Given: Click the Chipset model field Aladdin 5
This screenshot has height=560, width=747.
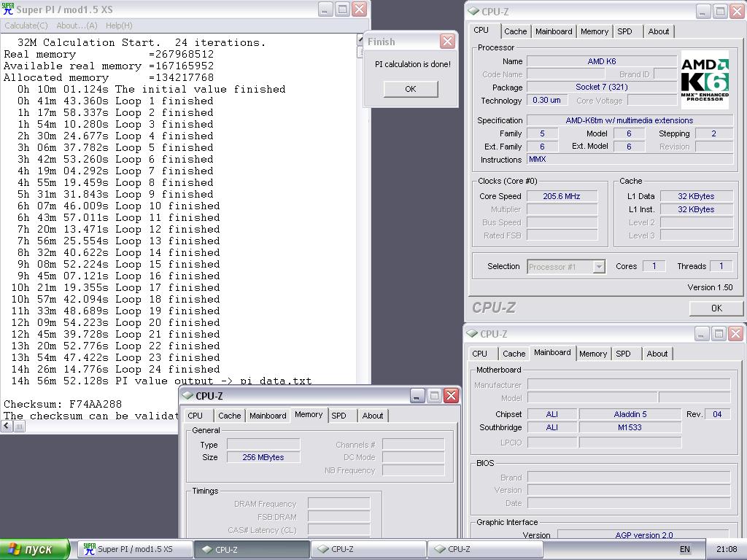Looking at the screenshot, I should (x=630, y=414).
